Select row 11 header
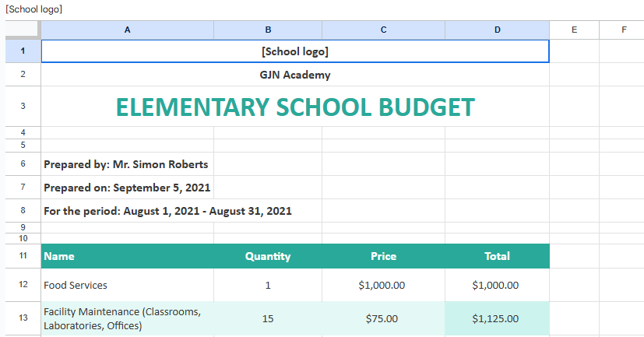The height and width of the screenshot is (337, 644). [x=23, y=256]
